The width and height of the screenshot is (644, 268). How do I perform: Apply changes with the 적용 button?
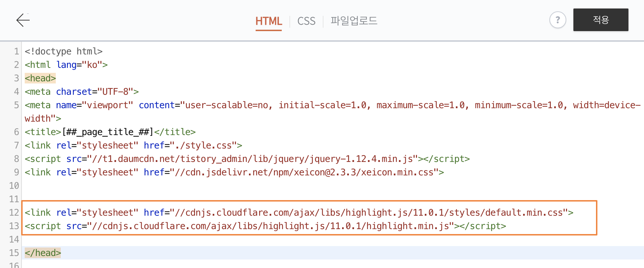pos(601,20)
